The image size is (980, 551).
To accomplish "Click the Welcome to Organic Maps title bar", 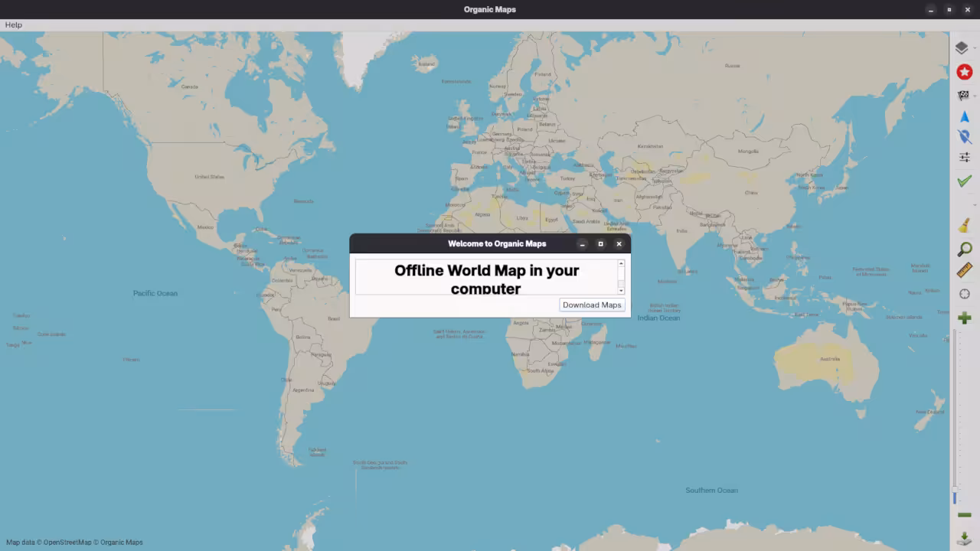I will [497, 243].
